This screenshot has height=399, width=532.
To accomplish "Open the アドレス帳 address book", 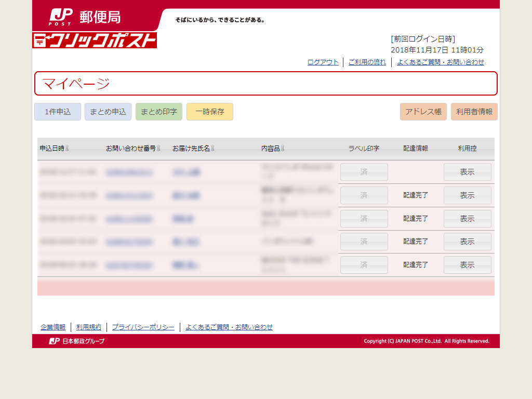I will (x=423, y=112).
